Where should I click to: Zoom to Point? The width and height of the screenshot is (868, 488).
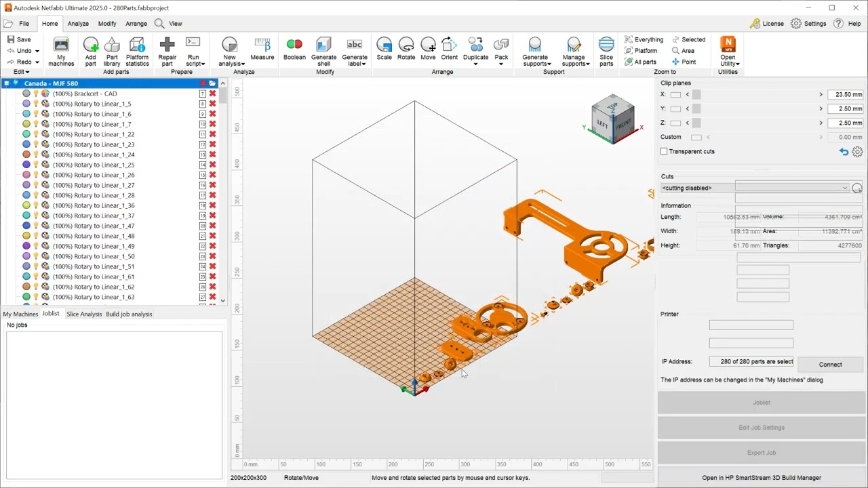click(684, 62)
